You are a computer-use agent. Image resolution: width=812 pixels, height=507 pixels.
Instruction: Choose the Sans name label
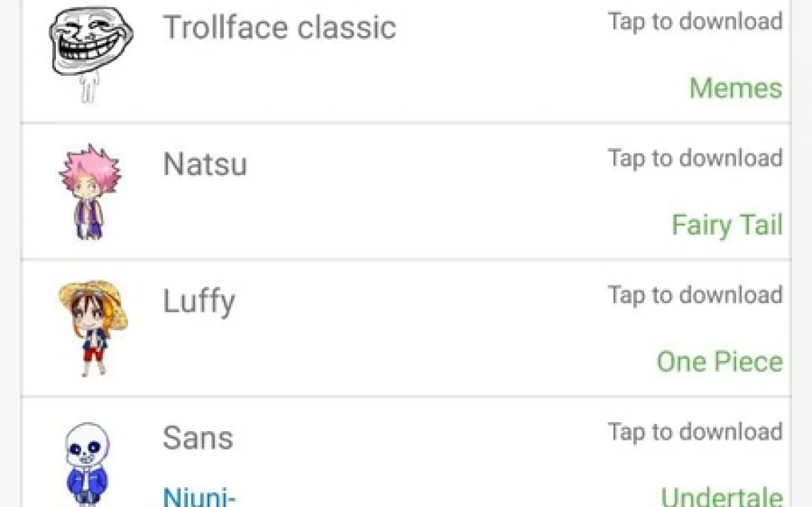point(198,438)
